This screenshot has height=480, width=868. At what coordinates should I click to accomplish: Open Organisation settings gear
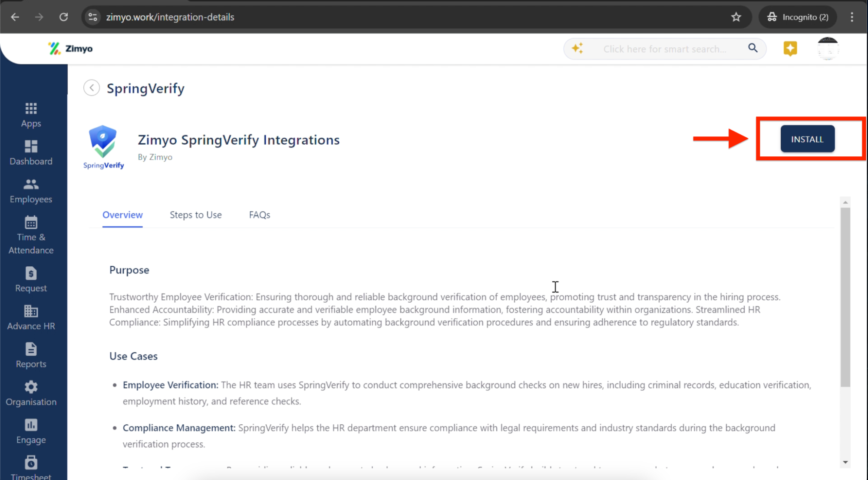pos(31,394)
